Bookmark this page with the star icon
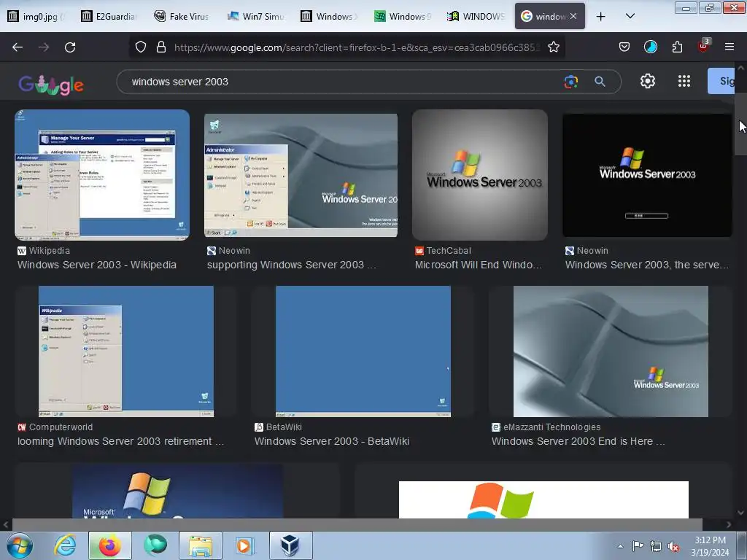This screenshot has width=747, height=560. (553, 47)
